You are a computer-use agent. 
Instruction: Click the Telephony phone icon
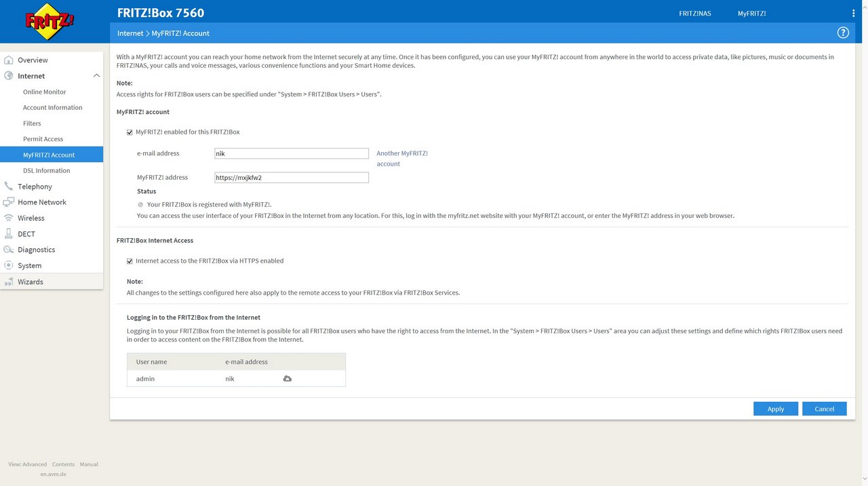pos(9,186)
